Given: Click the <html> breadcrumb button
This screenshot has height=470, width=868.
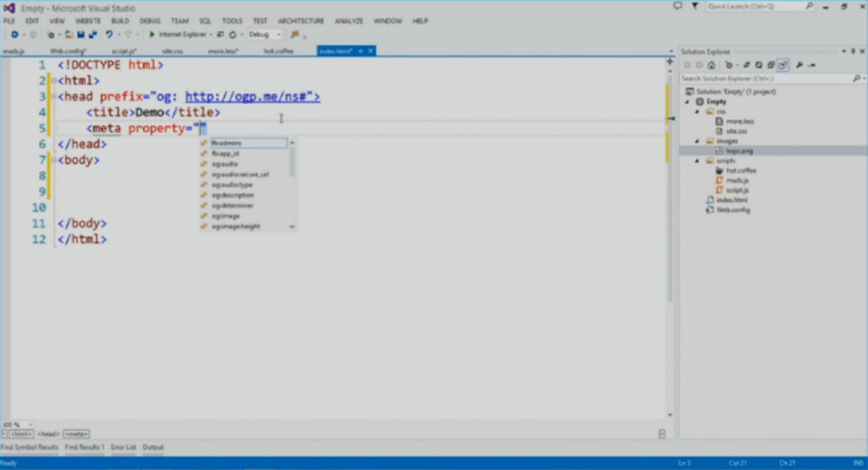Looking at the screenshot, I should click(21, 434).
